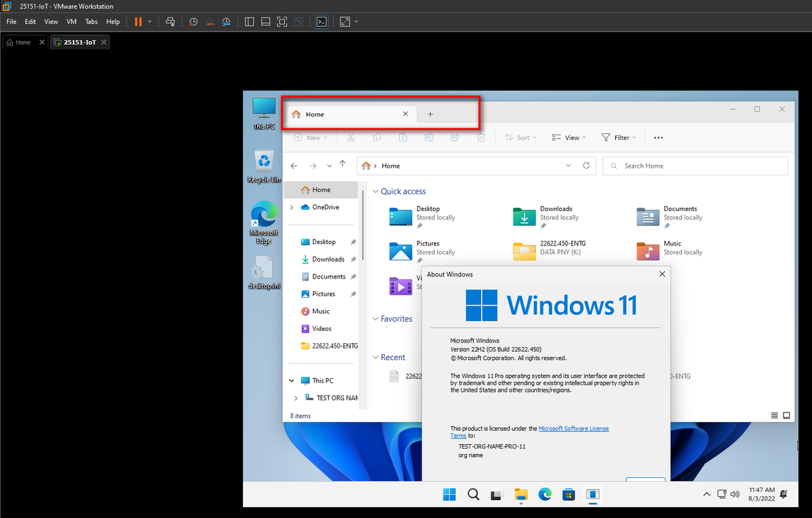Image resolution: width=812 pixels, height=518 pixels.
Task: Collapse the Favorites section
Action: pyautogui.click(x=376, y=319)
